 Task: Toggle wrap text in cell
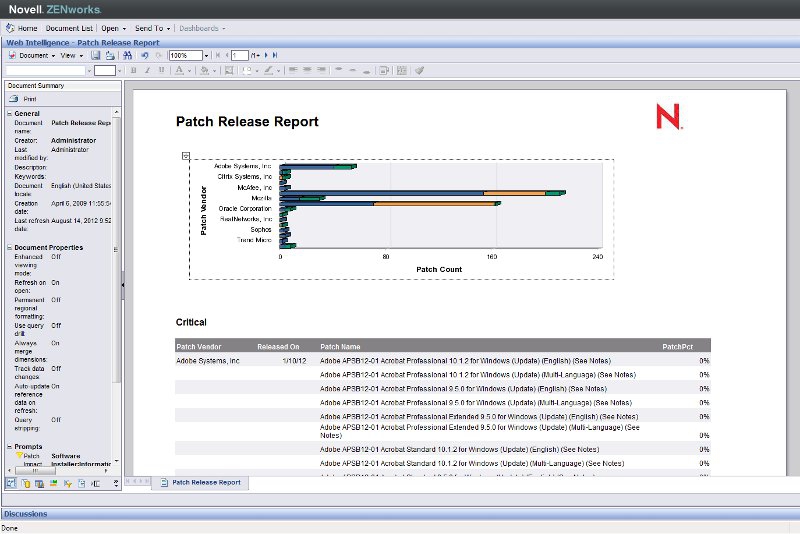[384, 70]
